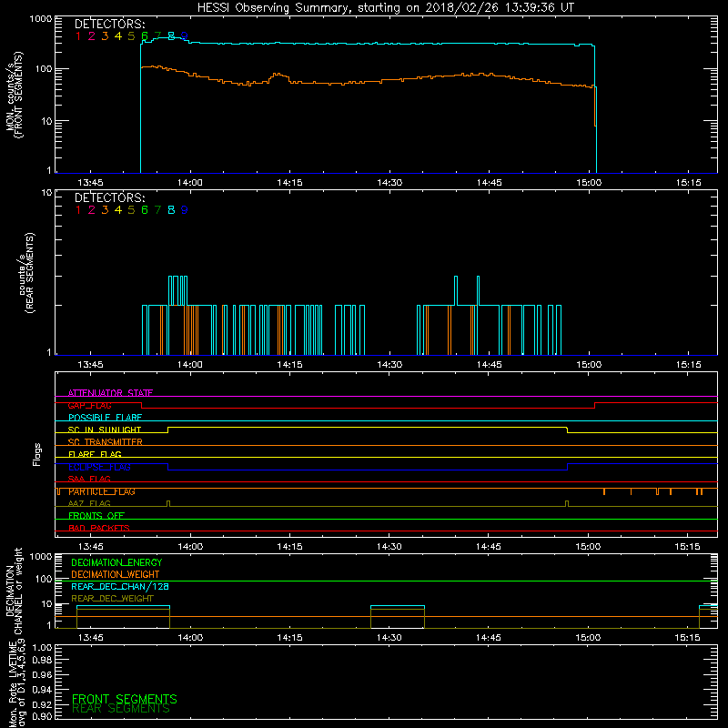
Task: Click the 100 y-axis value on front segments plot
Action: pos(44,69)
